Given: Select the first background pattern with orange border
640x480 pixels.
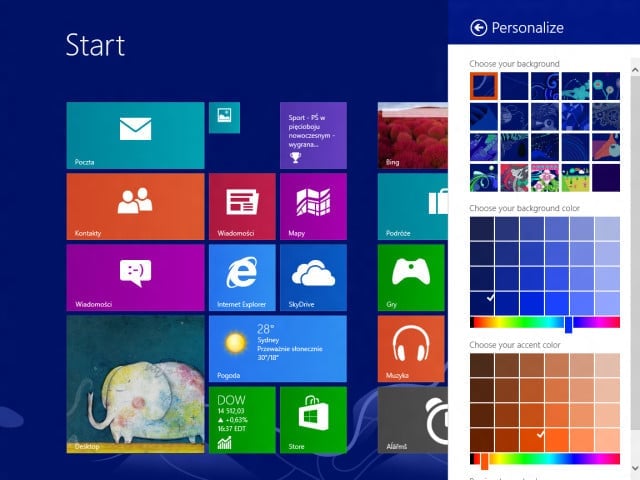Looking at the screenshot, I should coord(484,86).
